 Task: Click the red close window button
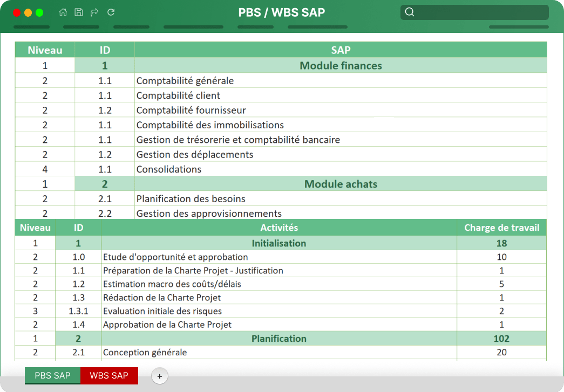click(x=17, y=12)
